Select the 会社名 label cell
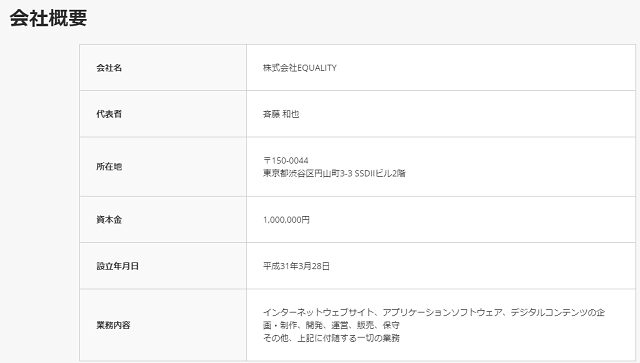Viewport: 640px width, 363px height. 163,67
